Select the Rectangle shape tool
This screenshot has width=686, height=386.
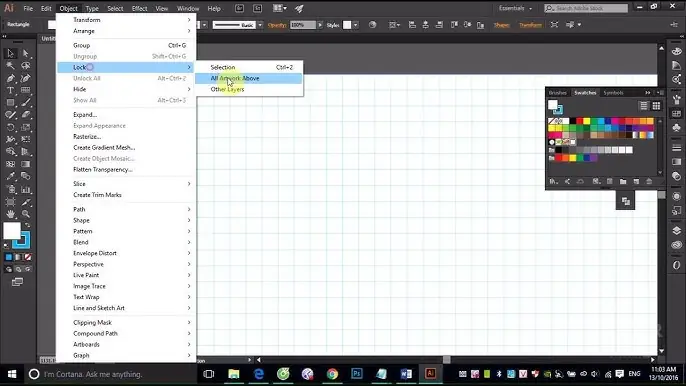tap(10, 102)
